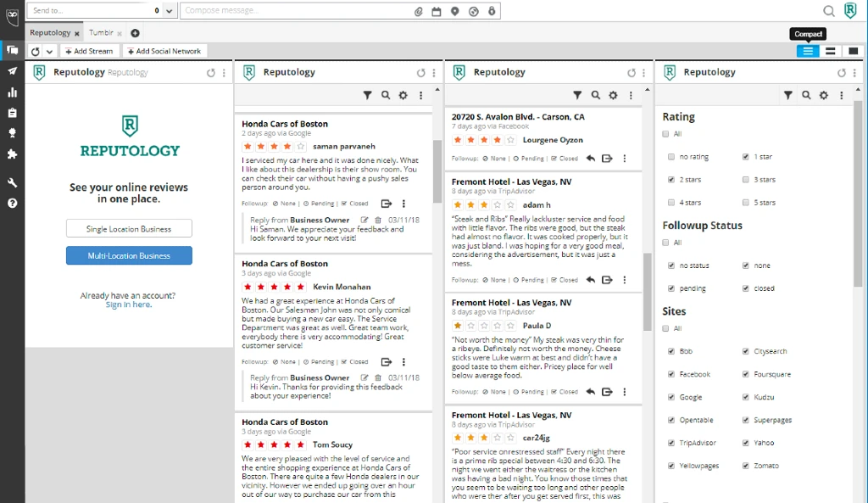Open the Tools wrench icon in the sidebar
The width and height of the screenshot is (868, 503).
(12, 182)
